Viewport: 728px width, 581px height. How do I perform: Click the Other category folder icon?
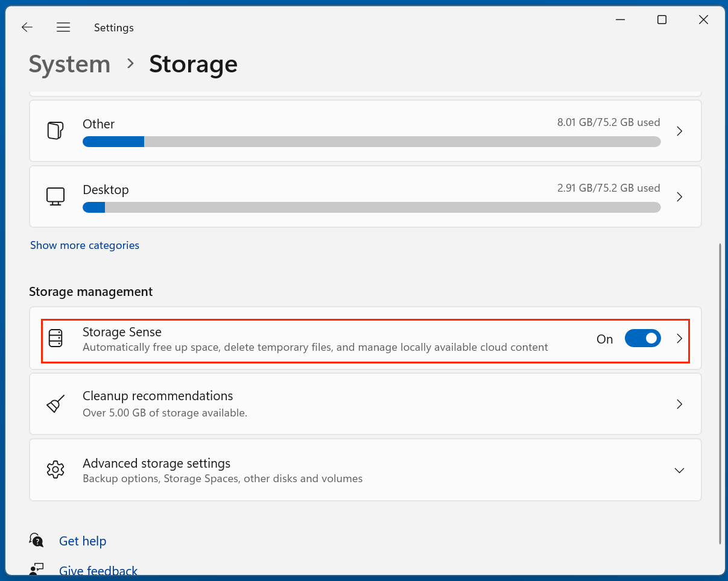pos(55,131)
